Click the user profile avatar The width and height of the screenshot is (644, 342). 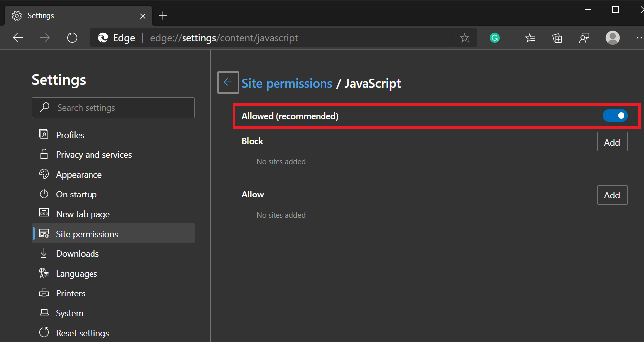tap(613, 38)
